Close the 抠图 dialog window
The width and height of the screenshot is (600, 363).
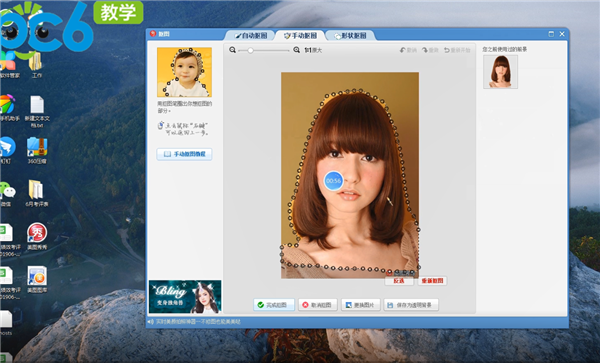click(562, 34)
